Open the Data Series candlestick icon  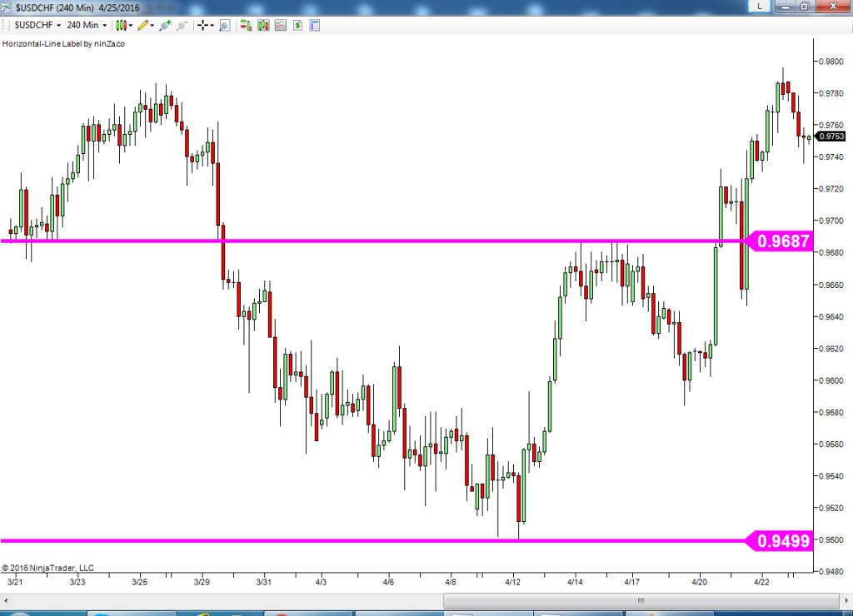click(263, 25)
